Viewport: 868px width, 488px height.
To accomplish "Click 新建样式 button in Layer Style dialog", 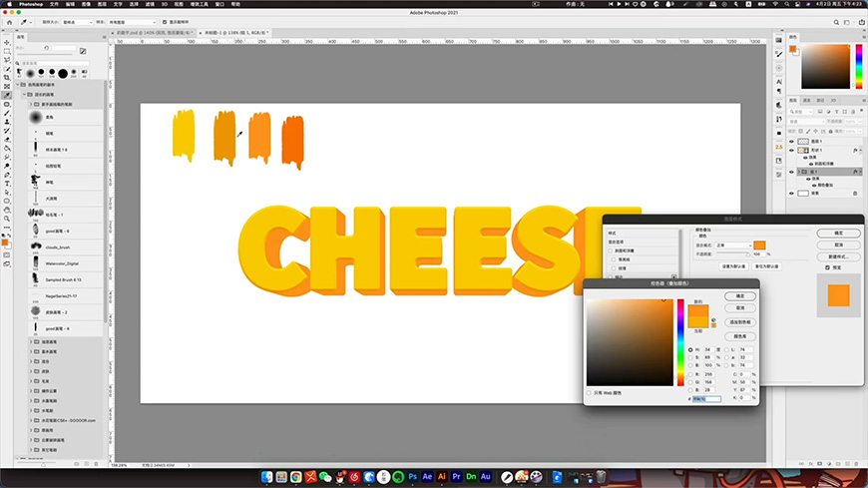I will [837, 256].
